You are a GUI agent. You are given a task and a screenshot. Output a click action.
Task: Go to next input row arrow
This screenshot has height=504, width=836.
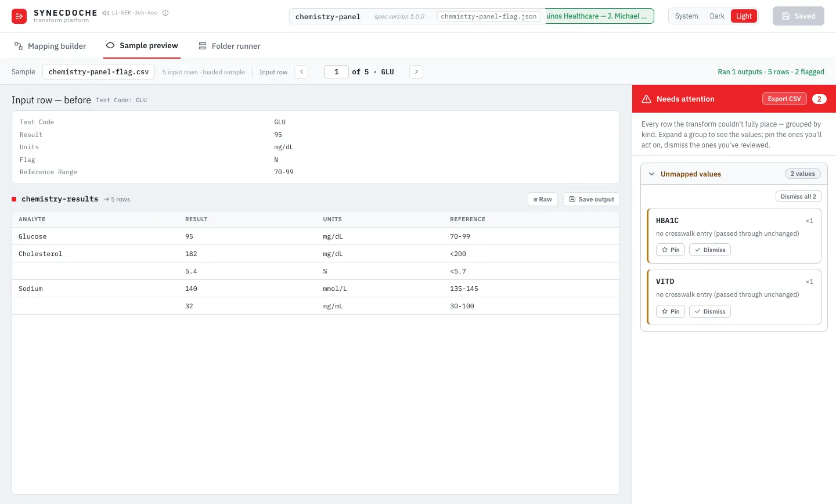coord(416,72)
